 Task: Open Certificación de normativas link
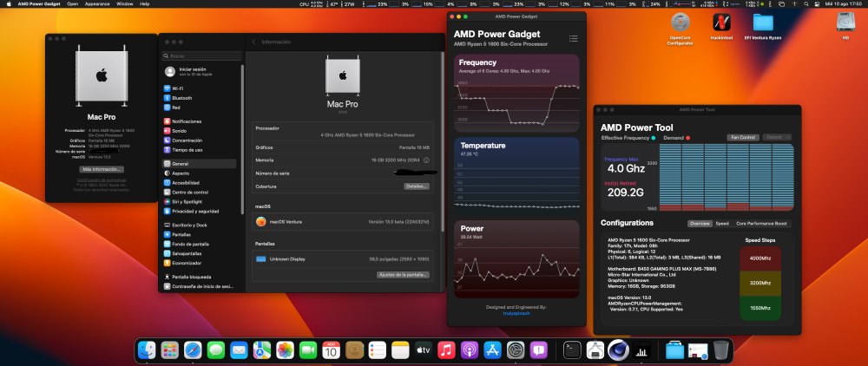[x=102, y=180]
